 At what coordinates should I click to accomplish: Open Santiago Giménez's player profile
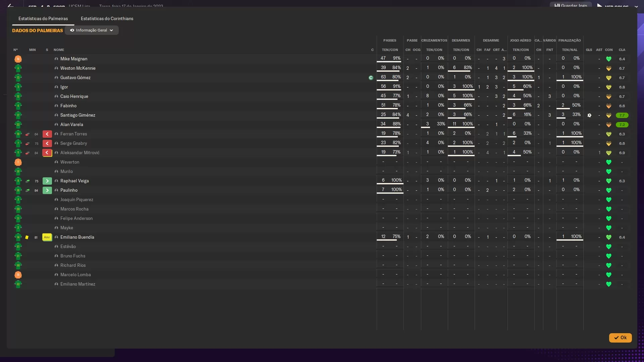[78, 115]
